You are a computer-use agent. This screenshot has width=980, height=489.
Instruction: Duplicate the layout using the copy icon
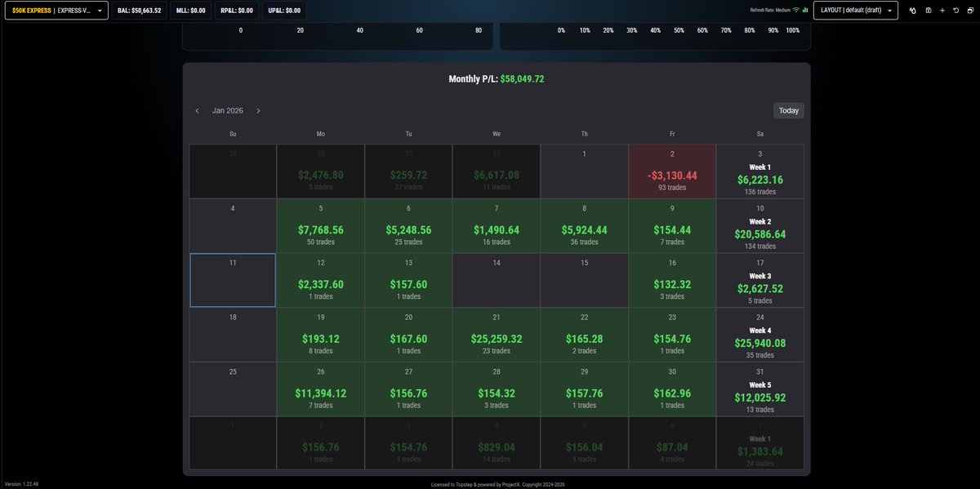pos(972,10)
